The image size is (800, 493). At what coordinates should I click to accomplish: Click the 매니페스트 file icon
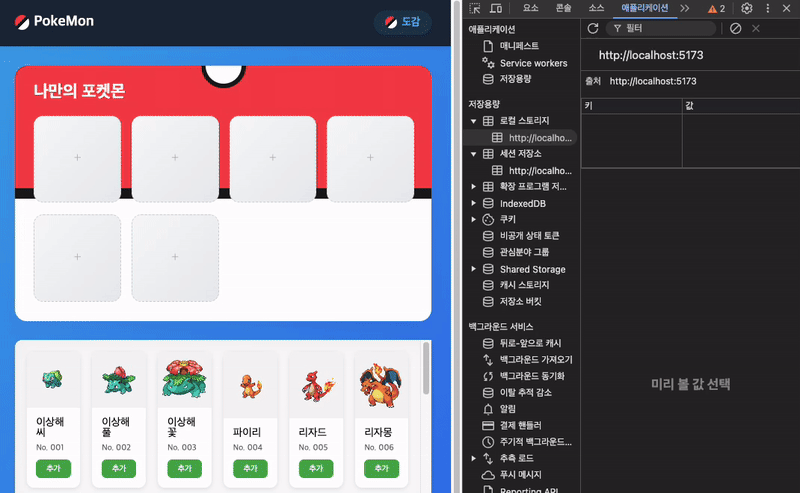[488, 46]
